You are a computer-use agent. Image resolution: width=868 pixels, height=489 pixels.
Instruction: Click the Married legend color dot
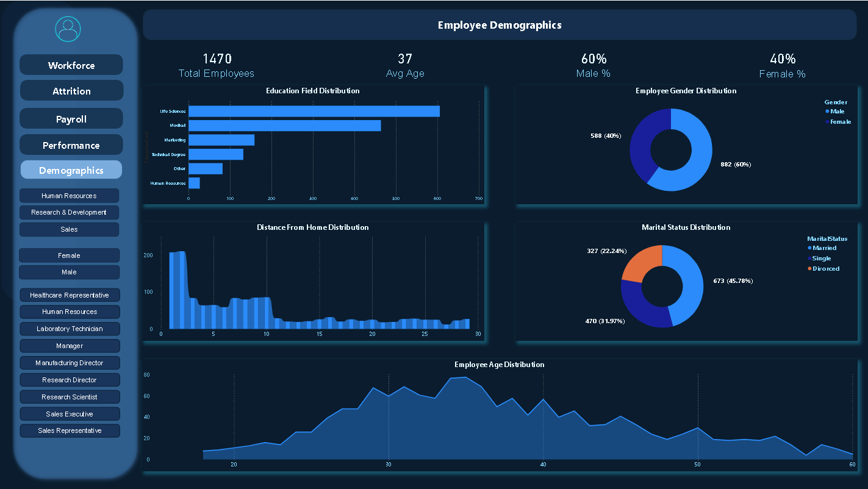(x=809, y=248)
